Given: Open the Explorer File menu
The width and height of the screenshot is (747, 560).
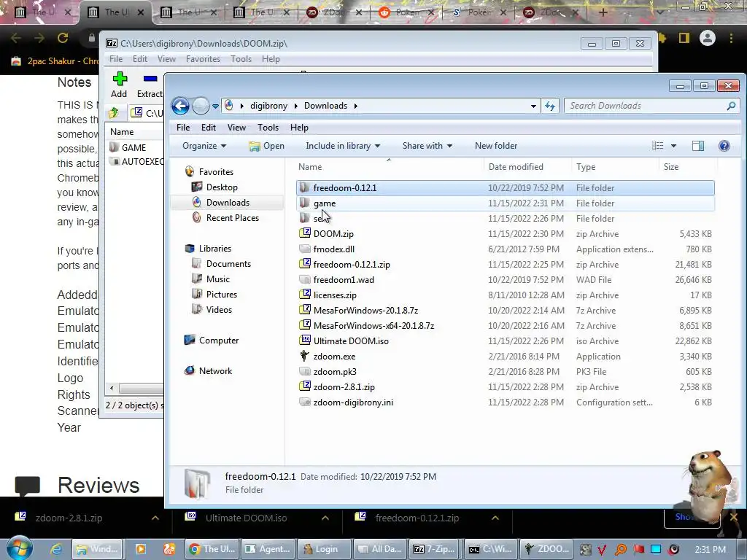Looking at the screenshot, I should coord(183,127).
